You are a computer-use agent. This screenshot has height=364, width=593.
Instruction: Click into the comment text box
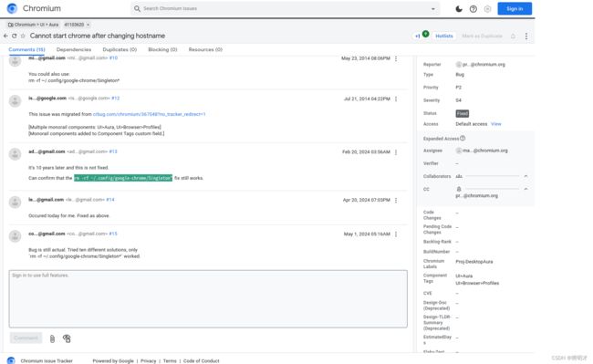pos(208,298)
